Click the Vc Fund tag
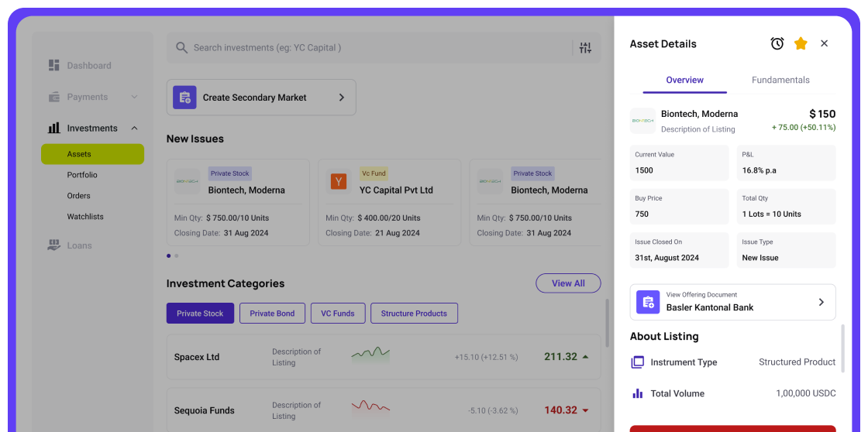The height and width of the screenshot is (432, 868). 374,173
